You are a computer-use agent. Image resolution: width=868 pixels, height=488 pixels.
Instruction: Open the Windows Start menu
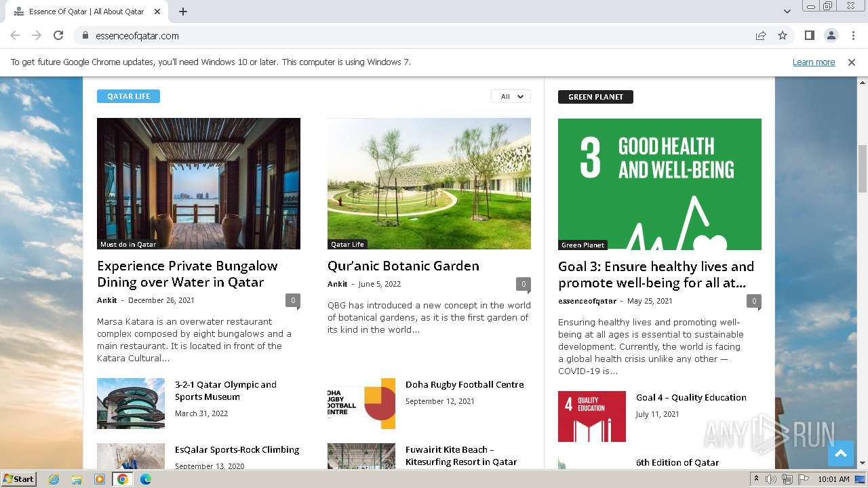(x=18, y=479)
